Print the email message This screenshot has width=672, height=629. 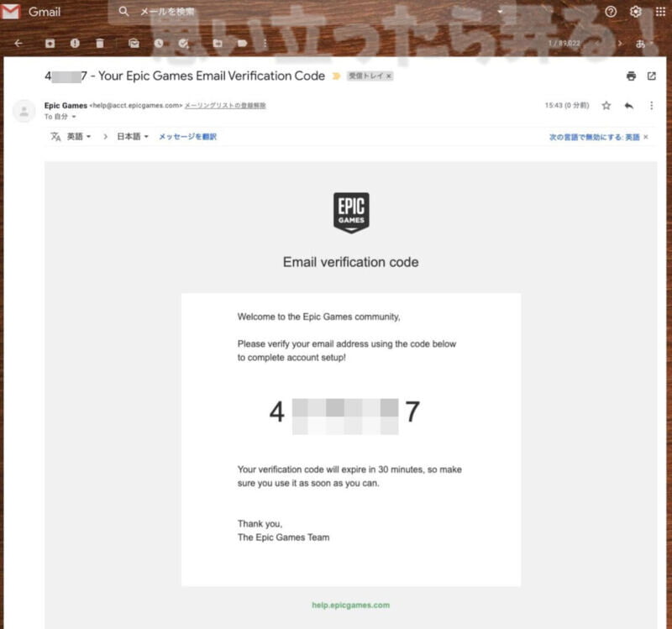click(631, 76)
